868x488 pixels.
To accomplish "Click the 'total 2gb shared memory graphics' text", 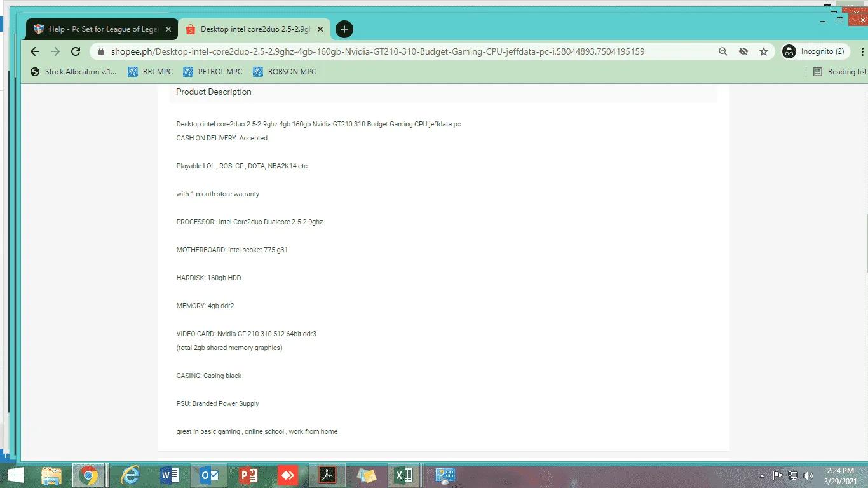I will [x=229, y=348].
